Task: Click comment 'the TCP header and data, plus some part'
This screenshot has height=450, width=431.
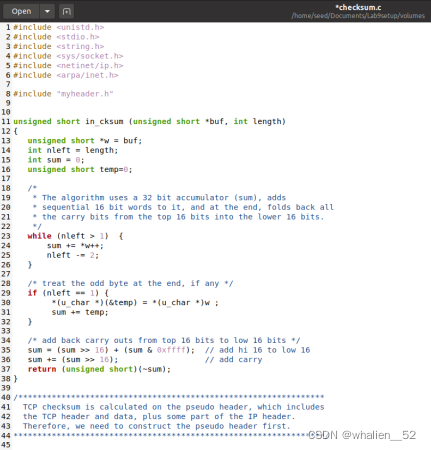Action: (159, 417)
